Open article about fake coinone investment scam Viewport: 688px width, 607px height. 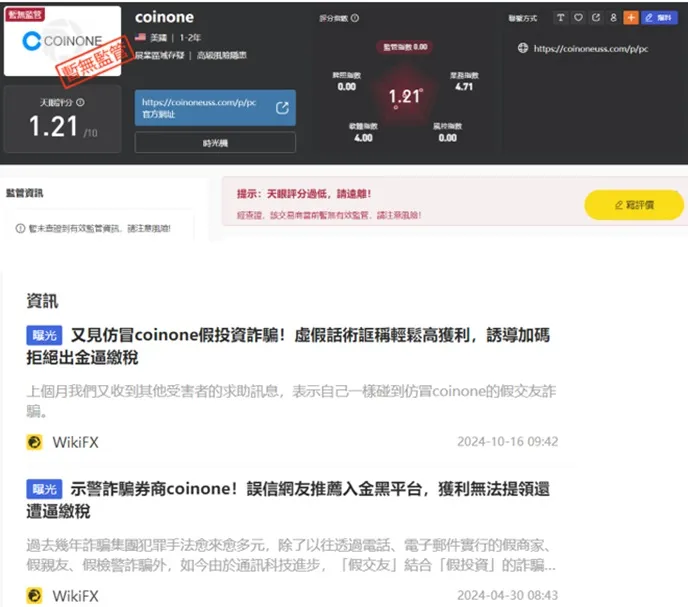click(288, 346)
